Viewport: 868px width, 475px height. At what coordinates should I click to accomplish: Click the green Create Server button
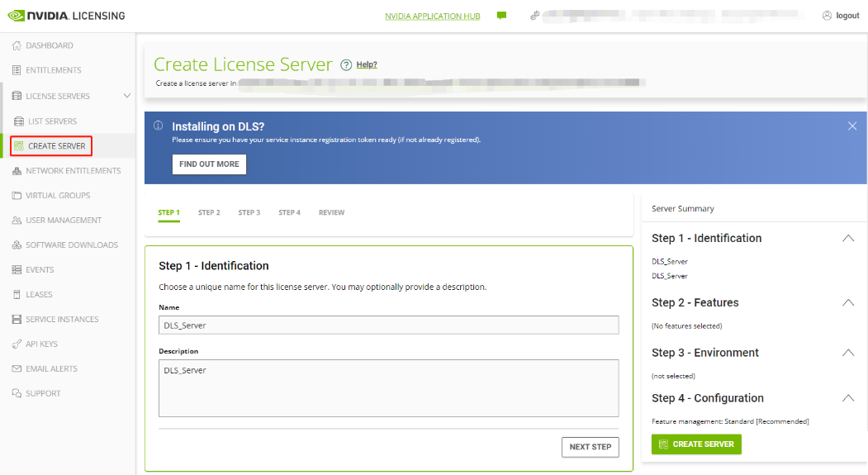[x=696, y=444]
